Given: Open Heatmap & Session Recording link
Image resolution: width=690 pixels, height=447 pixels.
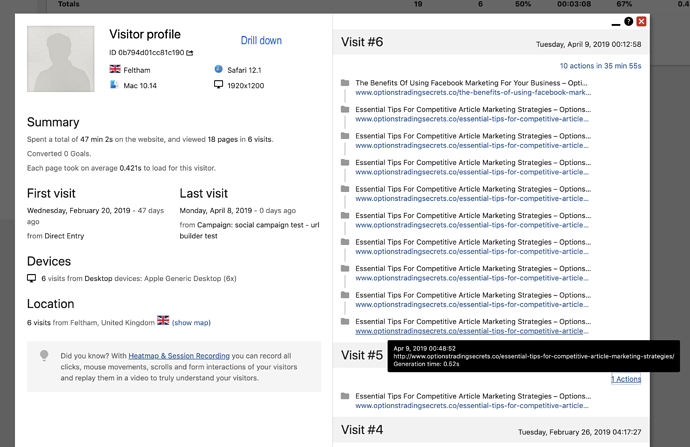Looking at the screenshot, I should 179,355.
